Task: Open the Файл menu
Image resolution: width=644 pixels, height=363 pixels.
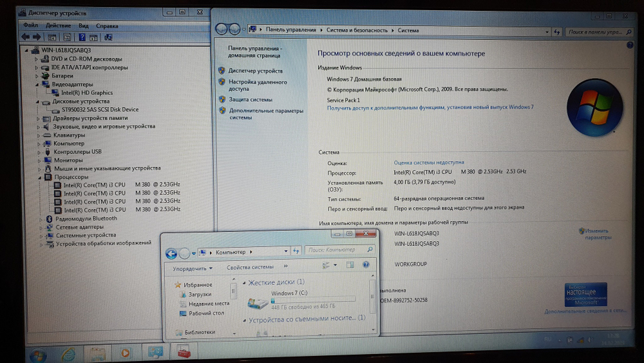Action: coord(30,26)
